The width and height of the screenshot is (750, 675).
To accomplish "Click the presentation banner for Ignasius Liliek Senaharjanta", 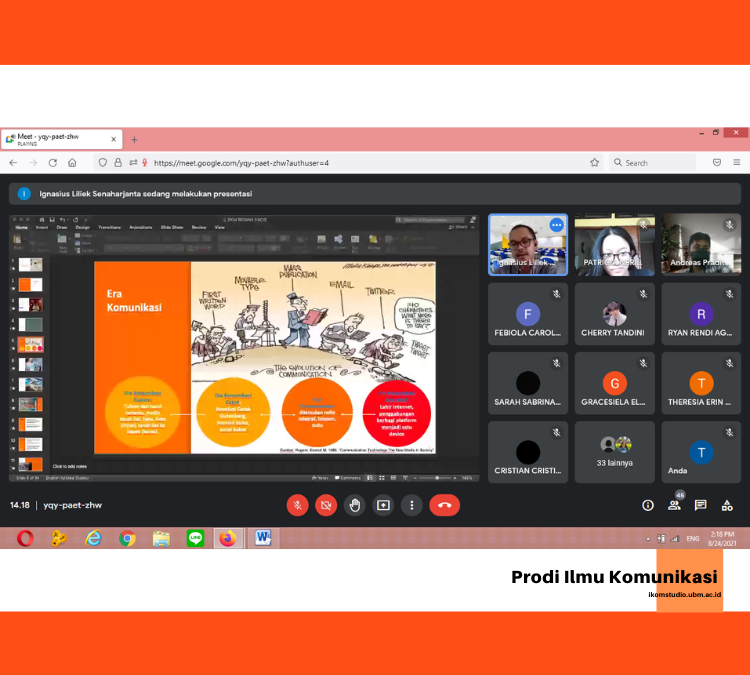I will pyautogui.click(x=375, y=194).
